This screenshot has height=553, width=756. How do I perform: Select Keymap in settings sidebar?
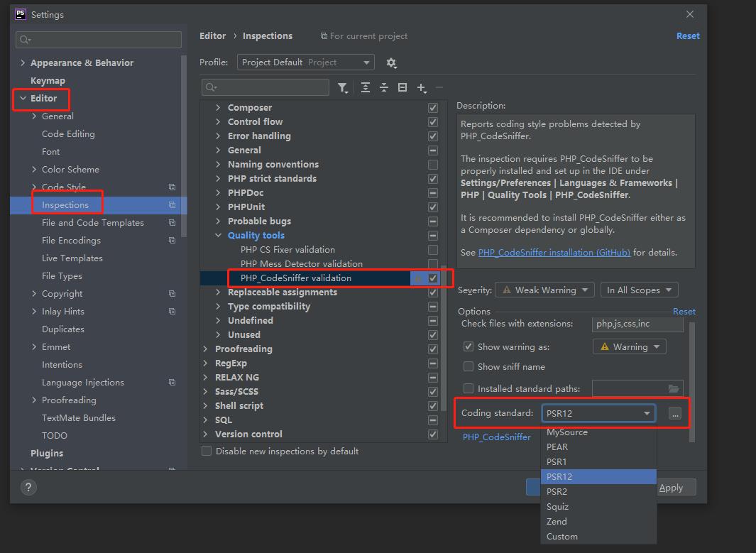click(48, 80)
